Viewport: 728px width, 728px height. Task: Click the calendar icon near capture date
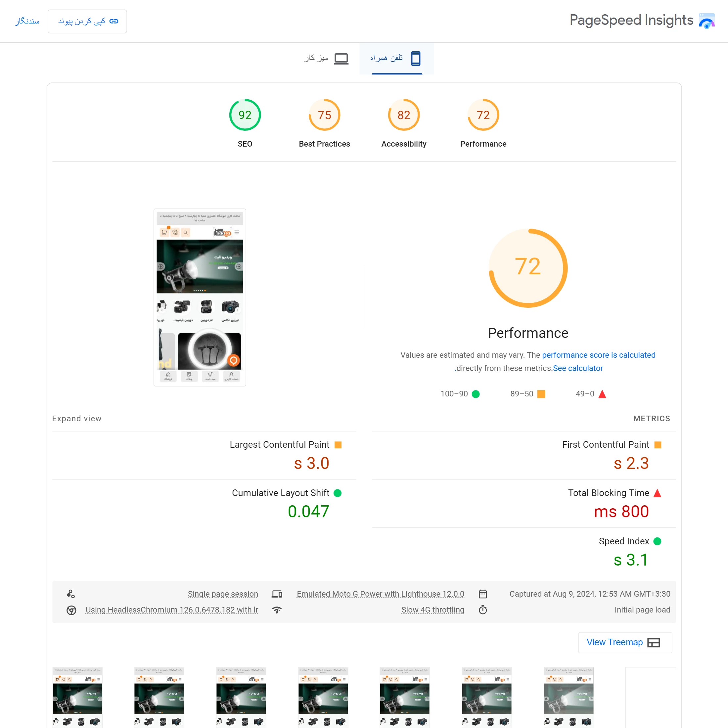click(483, 594)
